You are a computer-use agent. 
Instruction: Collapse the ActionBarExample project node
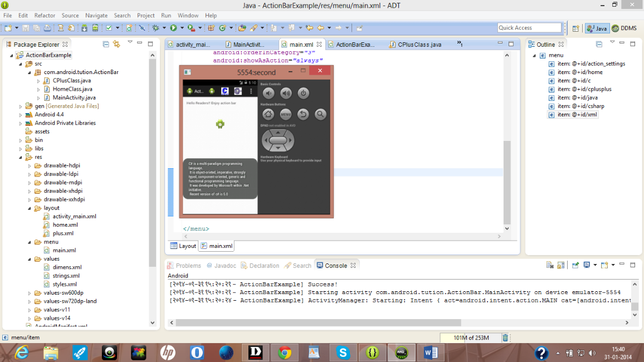click(12, 55)
